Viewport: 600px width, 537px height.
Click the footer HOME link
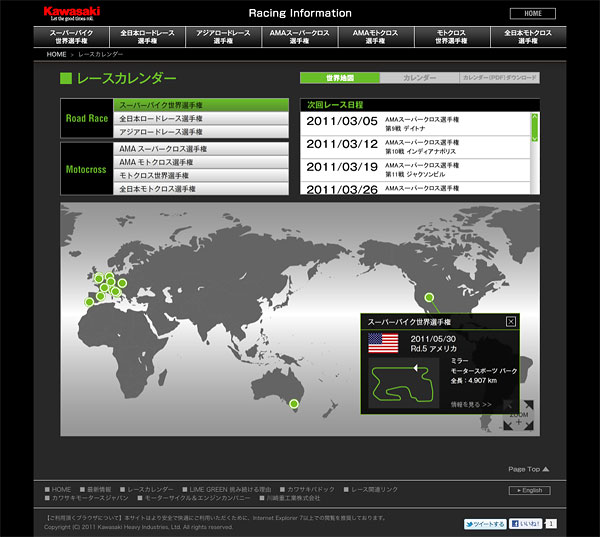pos(58,490)
